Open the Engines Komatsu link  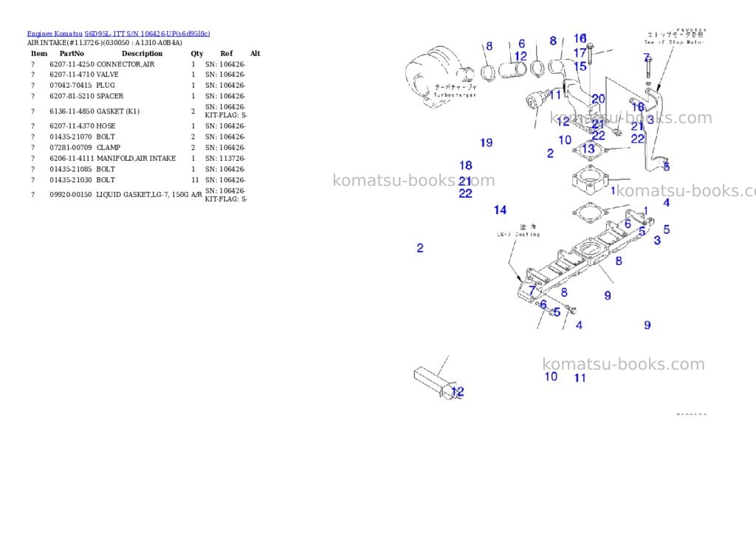click(x=55, y=34)
